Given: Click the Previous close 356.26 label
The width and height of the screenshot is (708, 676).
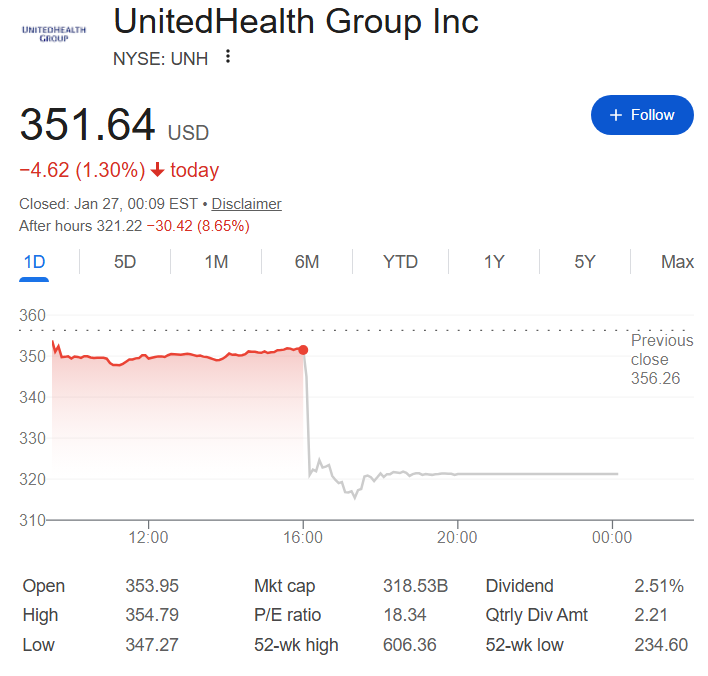Looking at the screenshot, I should pyautogui.click(x=661, y=359).
